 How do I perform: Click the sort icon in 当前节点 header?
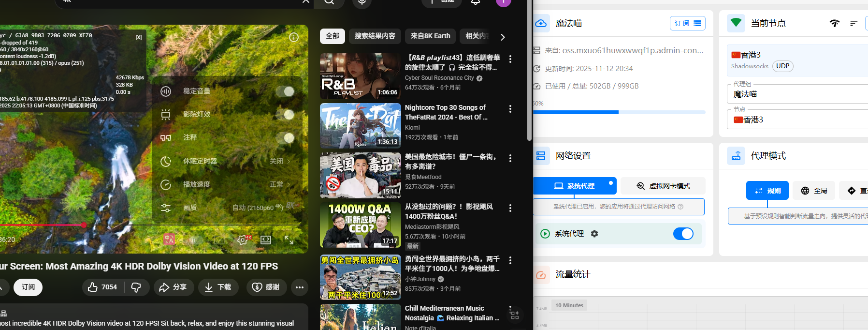coord(854,23)
